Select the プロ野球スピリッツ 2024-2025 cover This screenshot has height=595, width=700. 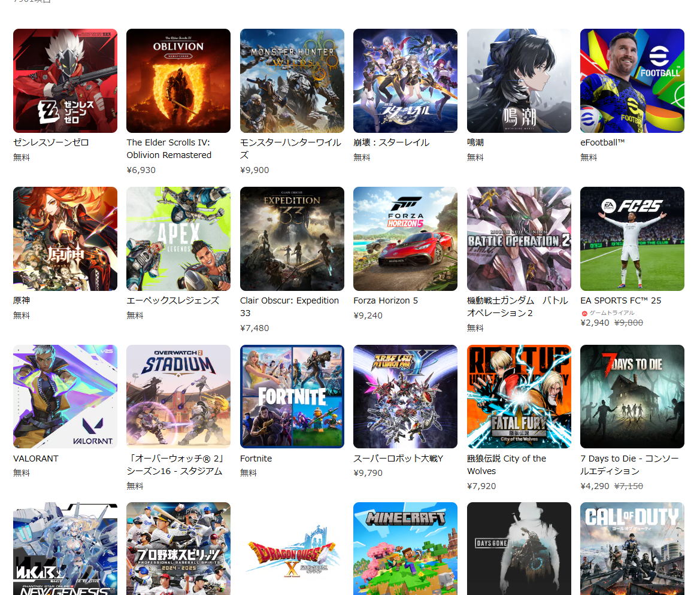tap(178, 548)
